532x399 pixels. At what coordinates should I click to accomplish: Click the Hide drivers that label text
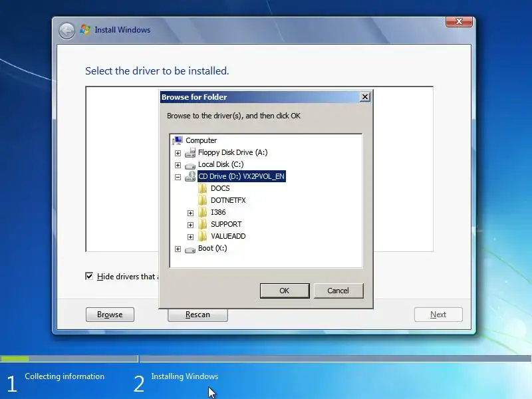coord(127,277)
